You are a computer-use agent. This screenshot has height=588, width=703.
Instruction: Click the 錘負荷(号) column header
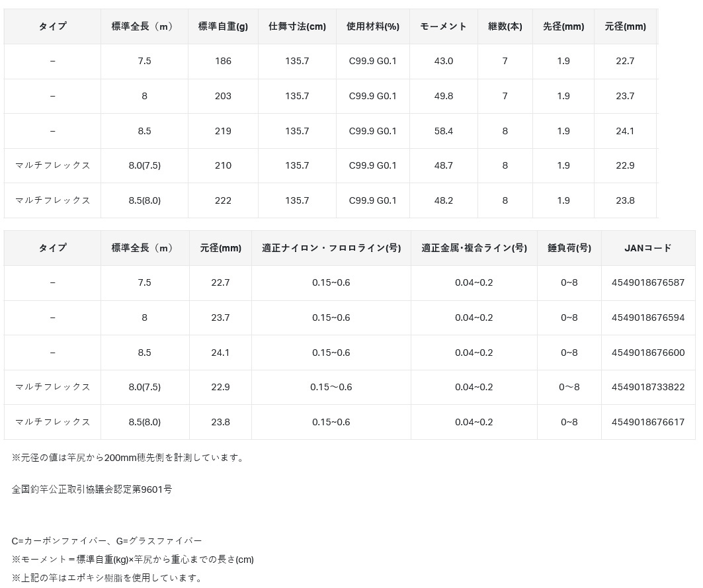pyautogui.click(x=569, y=248)
